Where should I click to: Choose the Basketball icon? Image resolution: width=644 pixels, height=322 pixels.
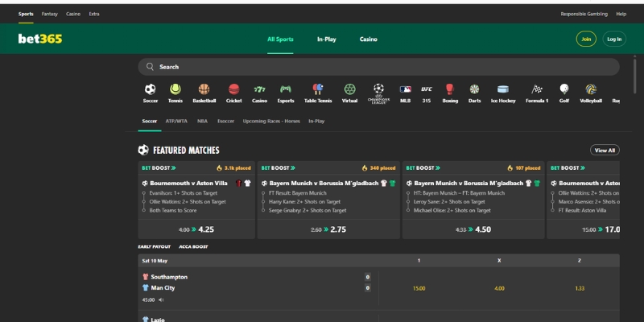click(x=204, y=89)
